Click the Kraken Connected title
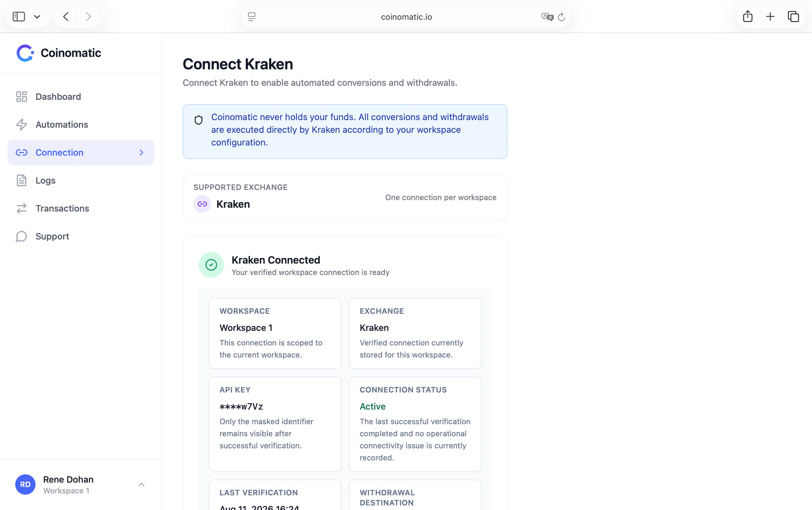 276,260
